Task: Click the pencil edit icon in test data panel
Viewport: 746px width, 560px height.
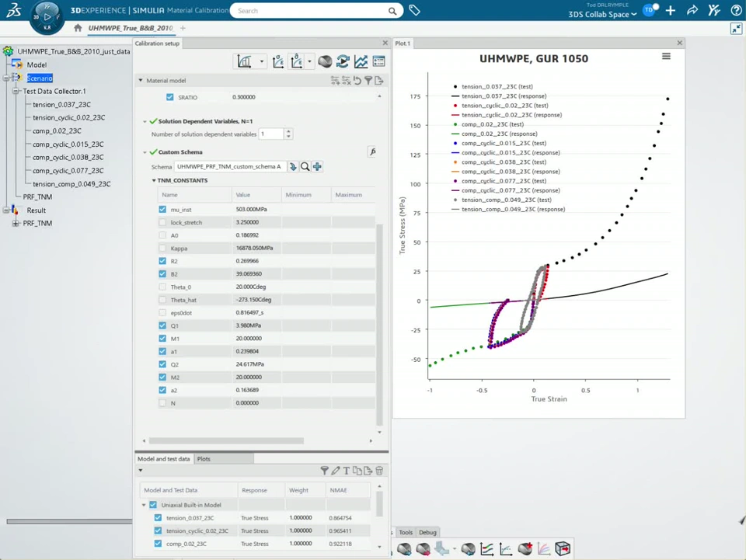Action: [x=336, y=471]
